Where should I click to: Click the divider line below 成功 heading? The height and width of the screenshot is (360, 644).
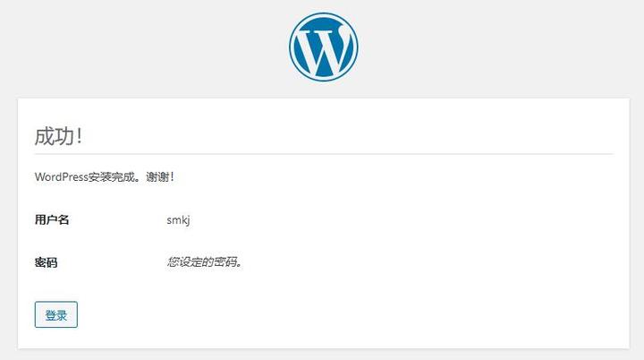pyautogui.click(x=323, y=154)
